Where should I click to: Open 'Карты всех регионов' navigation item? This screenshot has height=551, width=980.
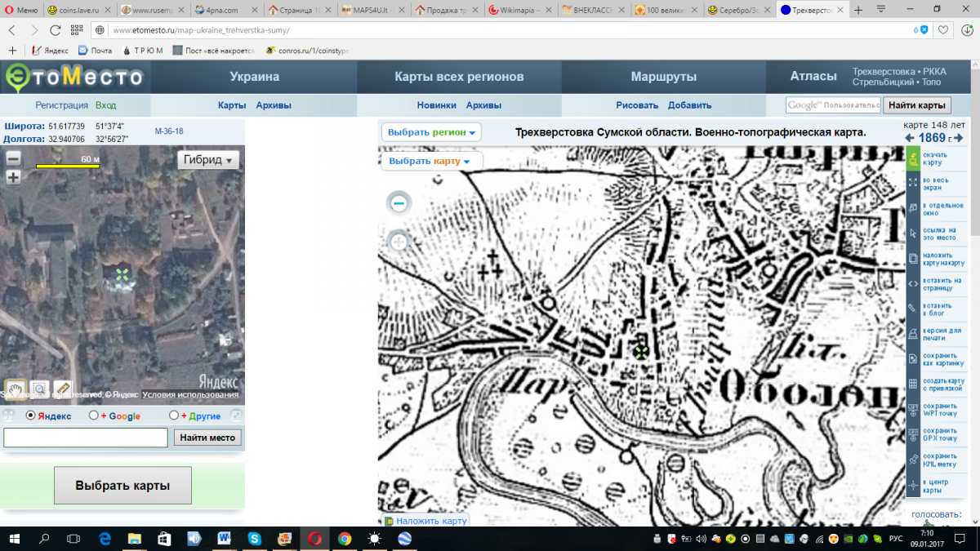click(x=459, y=77)
